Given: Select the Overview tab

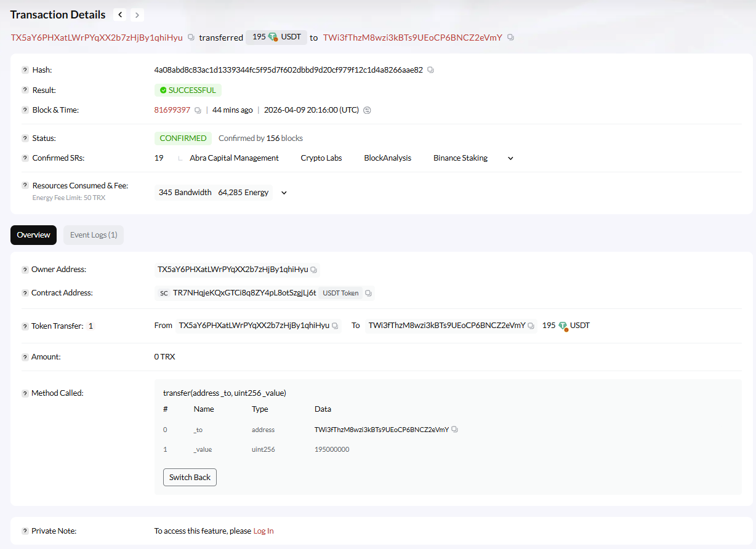Looking at the screenshot, I should click(33, 235).
